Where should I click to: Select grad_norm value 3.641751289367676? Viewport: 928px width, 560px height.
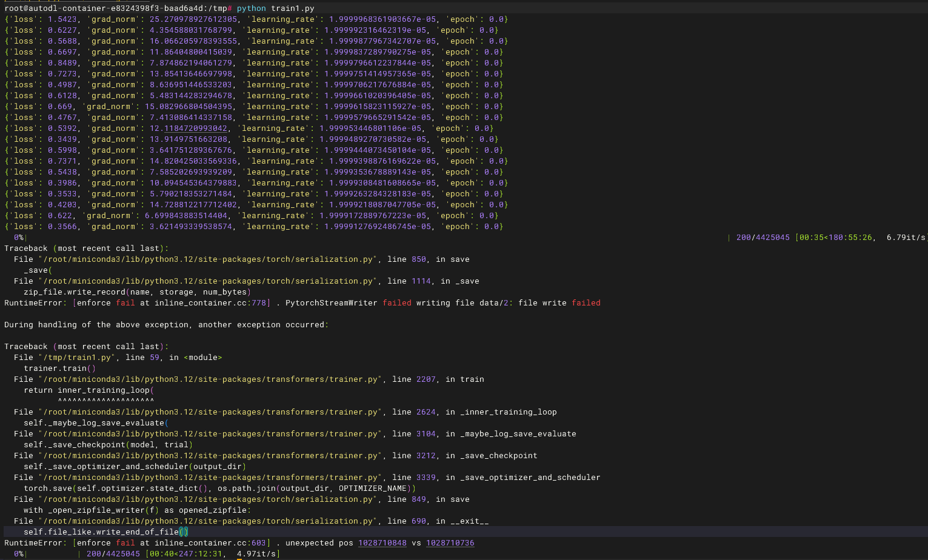click(191, 150)
